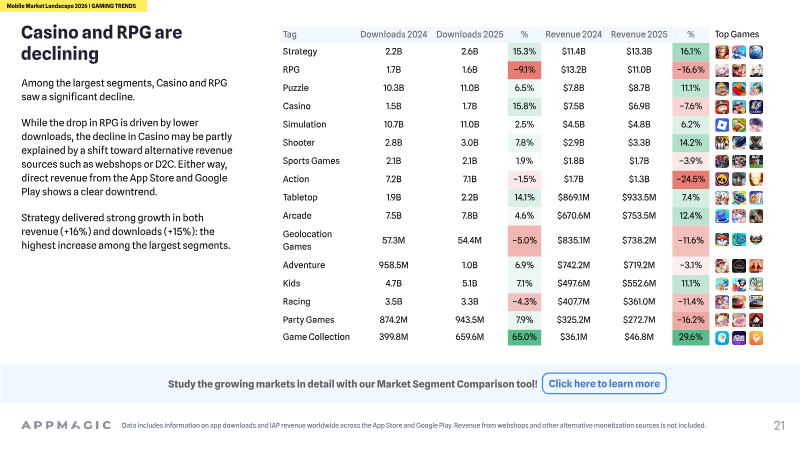Click the PUBG Mobile icon in the Shooter row
Viewport: 800px width, 450px height.
[x=721, y=143]
